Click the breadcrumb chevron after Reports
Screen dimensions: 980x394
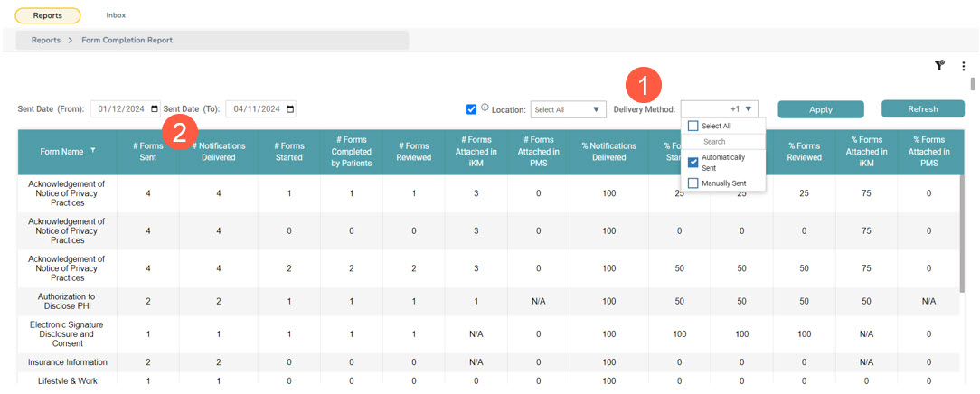click(70, 41)
